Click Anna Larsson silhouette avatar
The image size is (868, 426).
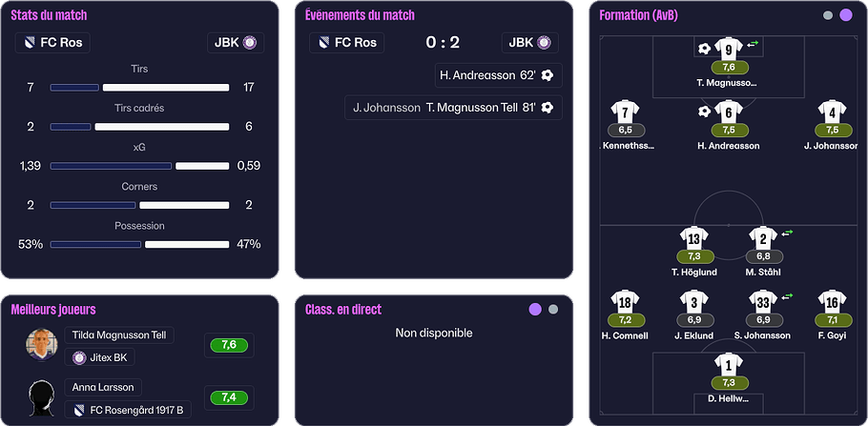click(42, 397)
